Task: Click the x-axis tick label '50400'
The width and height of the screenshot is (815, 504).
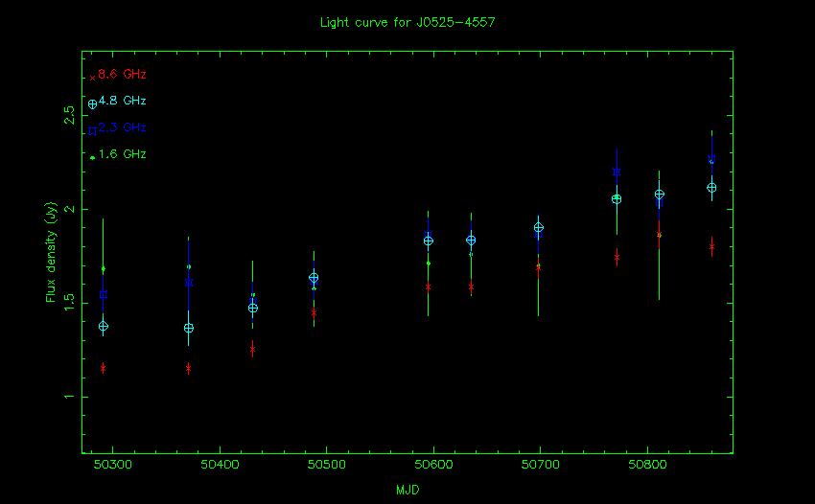Action: pyautogui.click(x=220, y=465)
